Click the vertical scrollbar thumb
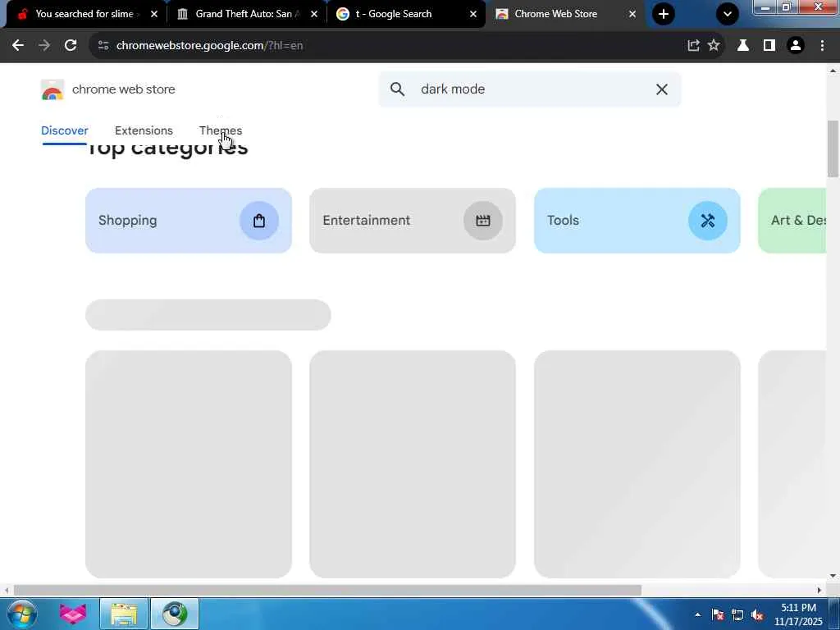The width and height of the screenshot is (840, 630). pos(833,148)
